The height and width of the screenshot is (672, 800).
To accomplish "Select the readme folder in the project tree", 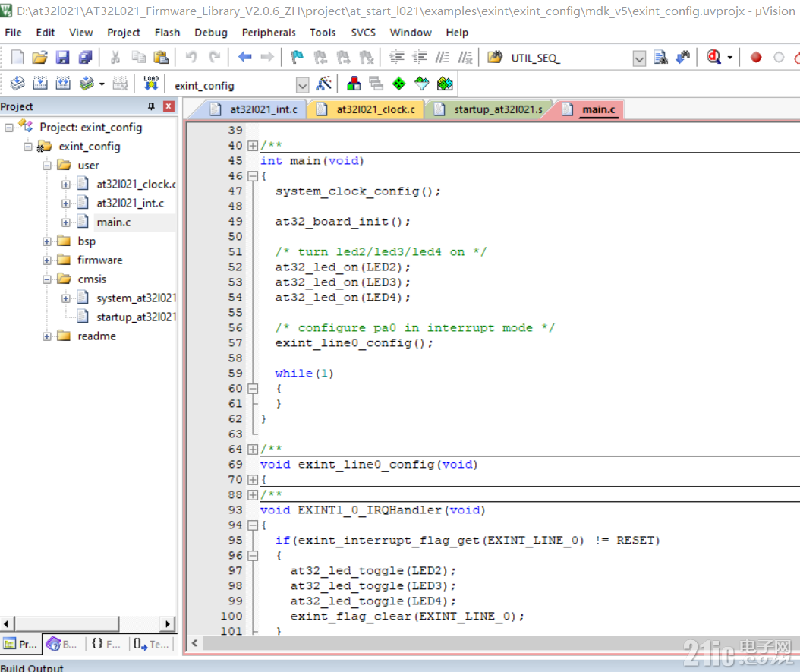I will [96, 336].
